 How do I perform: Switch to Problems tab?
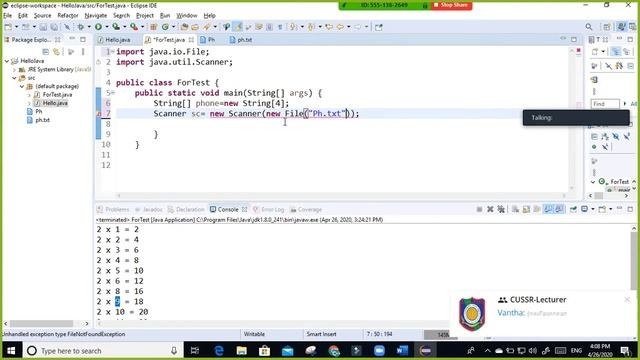pyautogui.click(x=113, y=209)
